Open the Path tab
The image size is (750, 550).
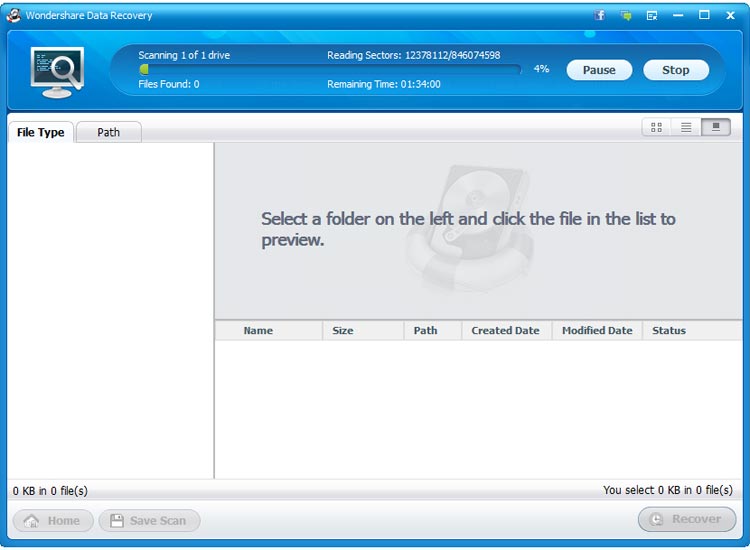coord(109,132)
